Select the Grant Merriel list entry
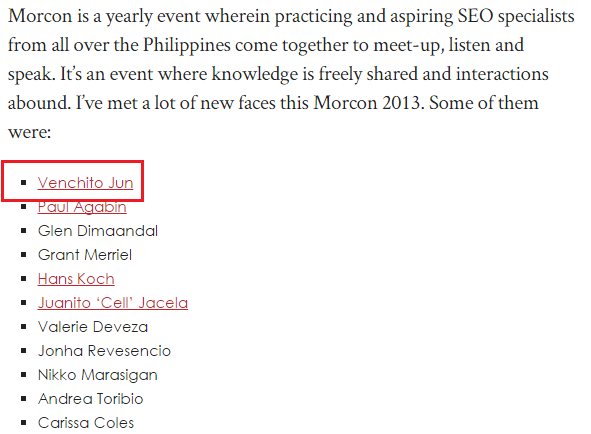 click(x=85, y=255)
